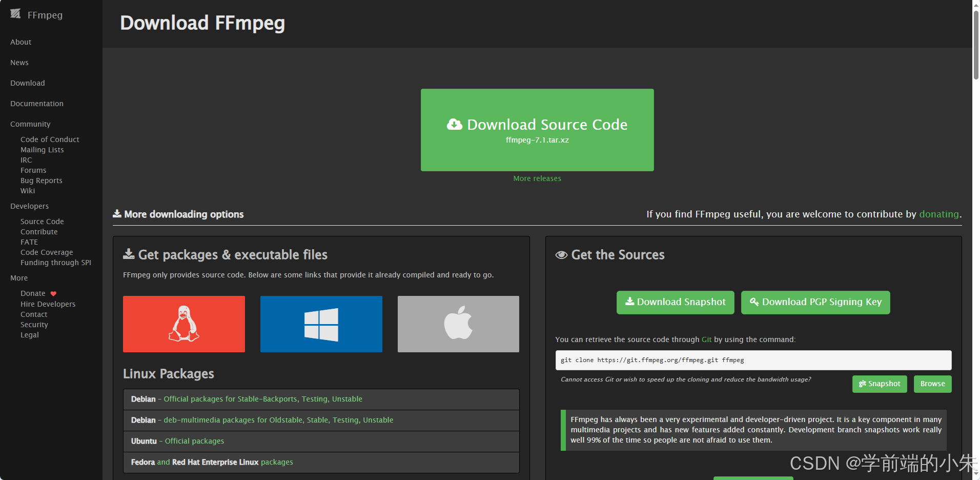This screenshot has width=980, height=480.
Task: Open the Code Coverage link
Action: point(47,252)
